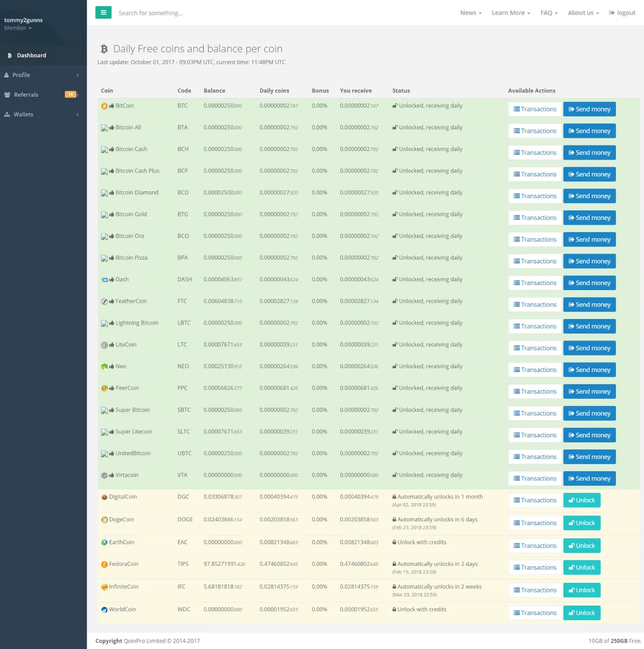The height and width of the screenshot is (649, 644).
Task: Click the FedoraCoin balance 97.85271991
Action: click(224, 564)
